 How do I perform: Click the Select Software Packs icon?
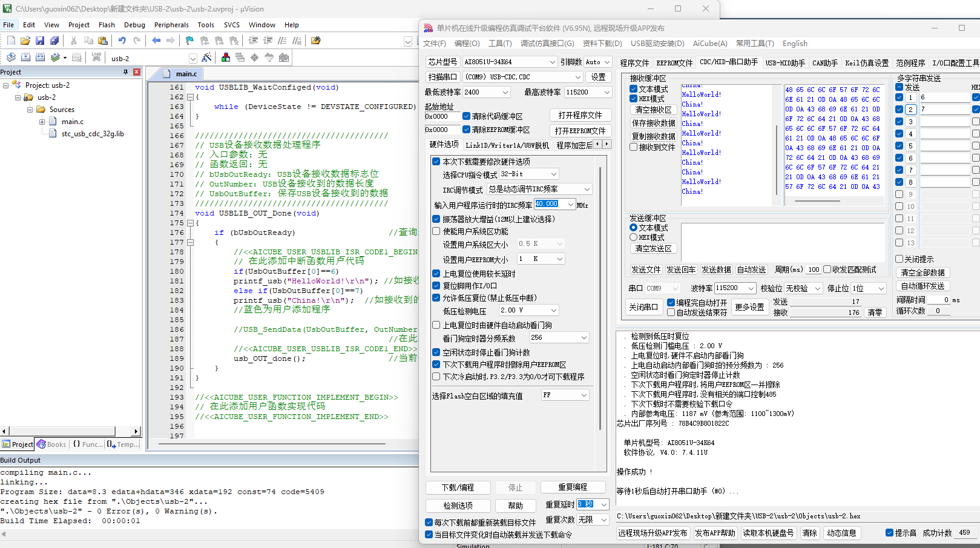(269, 58)
